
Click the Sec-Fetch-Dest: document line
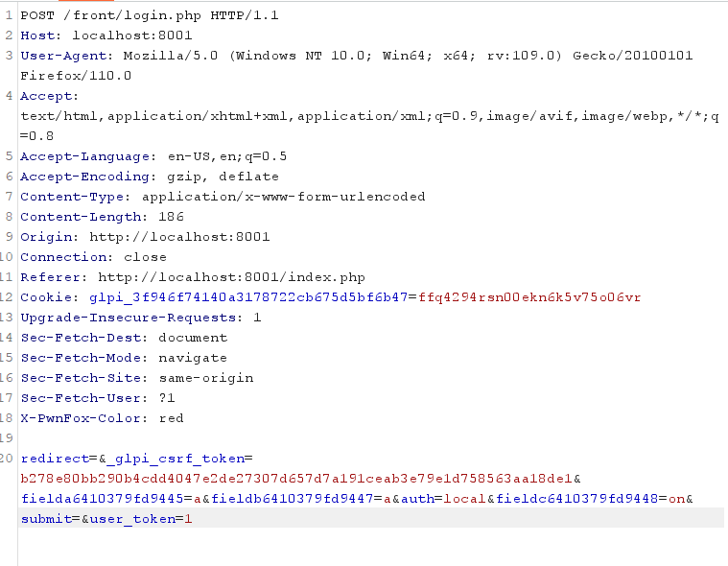tap(124, 338)
